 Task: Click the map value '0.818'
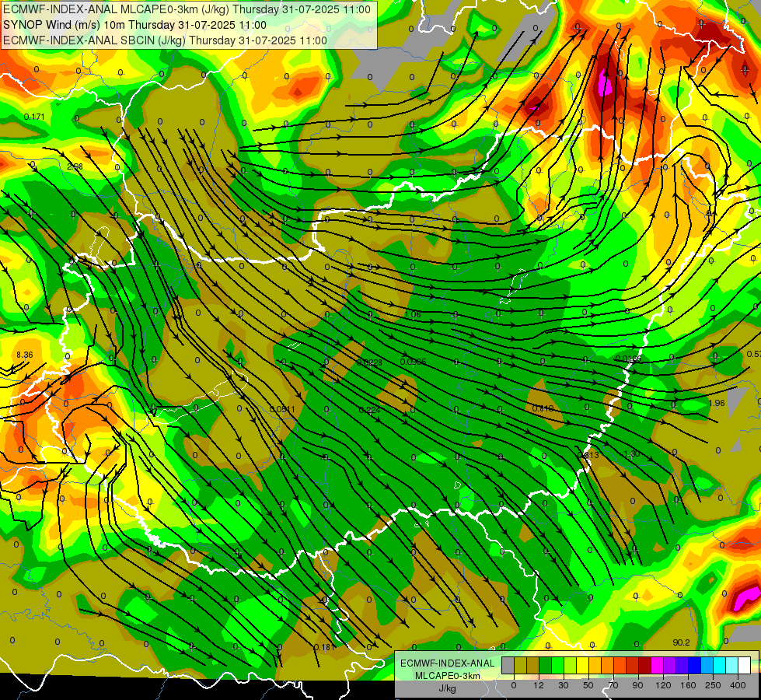pyautogui.click(x=543, y=408)
